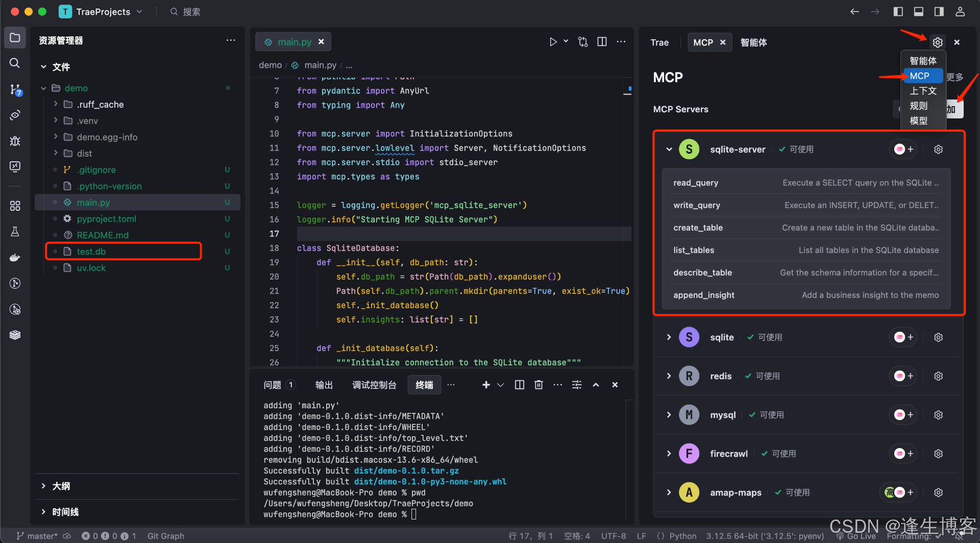Open firecrawl server settings gear
980x543 pixels.
938,454
